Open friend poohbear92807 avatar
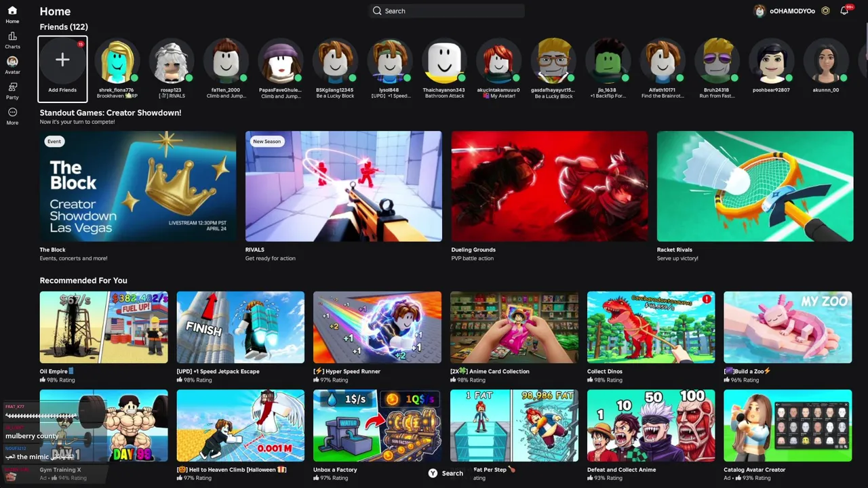Image resolution: width=868 pixels, height=488 pixels. (771, 60)
